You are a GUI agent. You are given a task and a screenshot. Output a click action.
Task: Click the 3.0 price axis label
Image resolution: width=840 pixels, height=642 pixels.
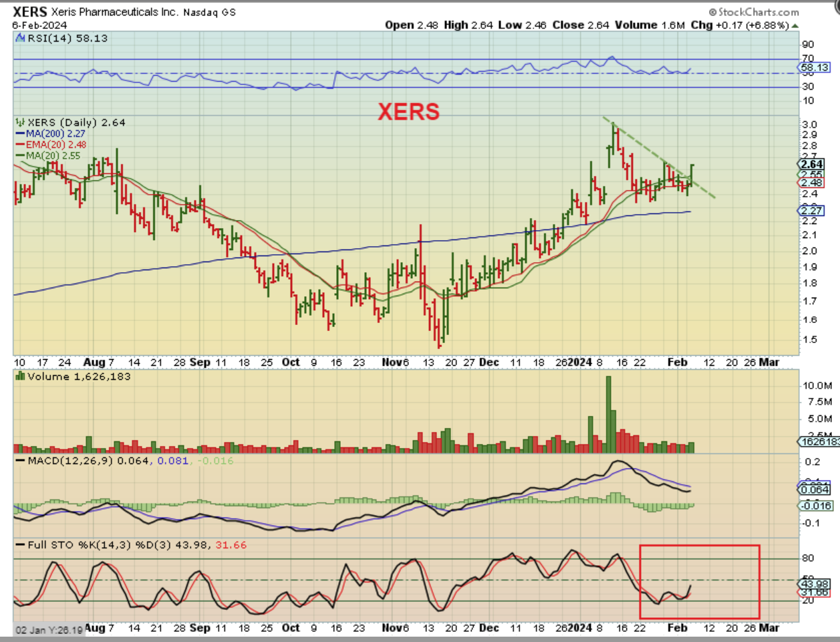click(x=809, y=124)
